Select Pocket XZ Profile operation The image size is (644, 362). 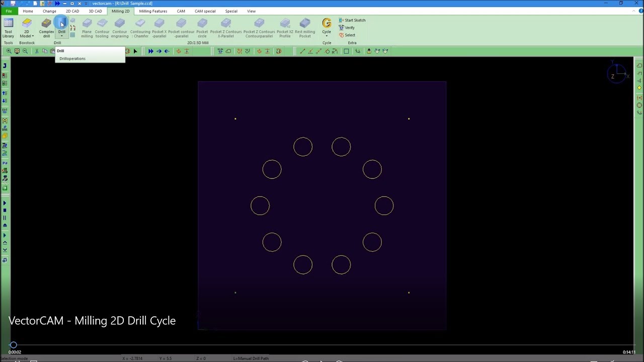[285, 28]
